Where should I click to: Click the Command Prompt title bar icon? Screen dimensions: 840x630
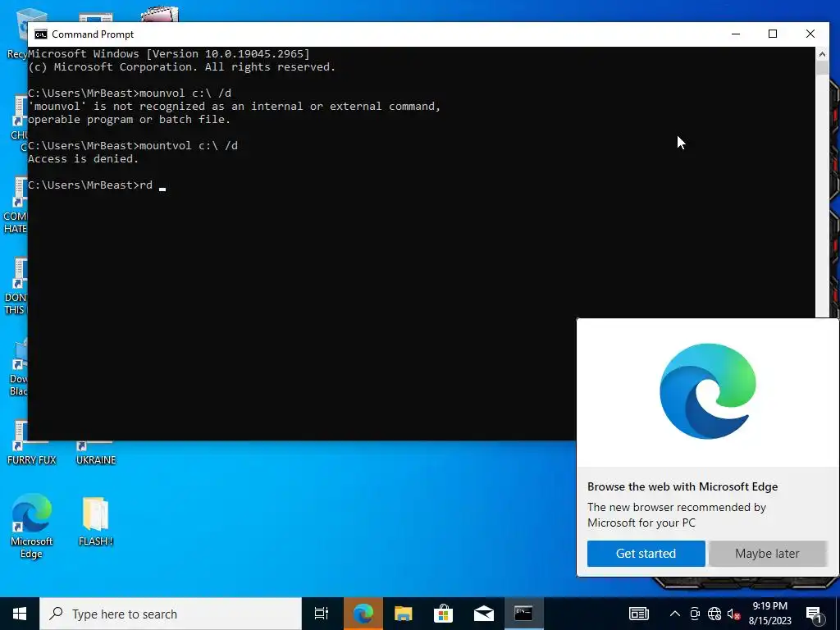(41, 34)
